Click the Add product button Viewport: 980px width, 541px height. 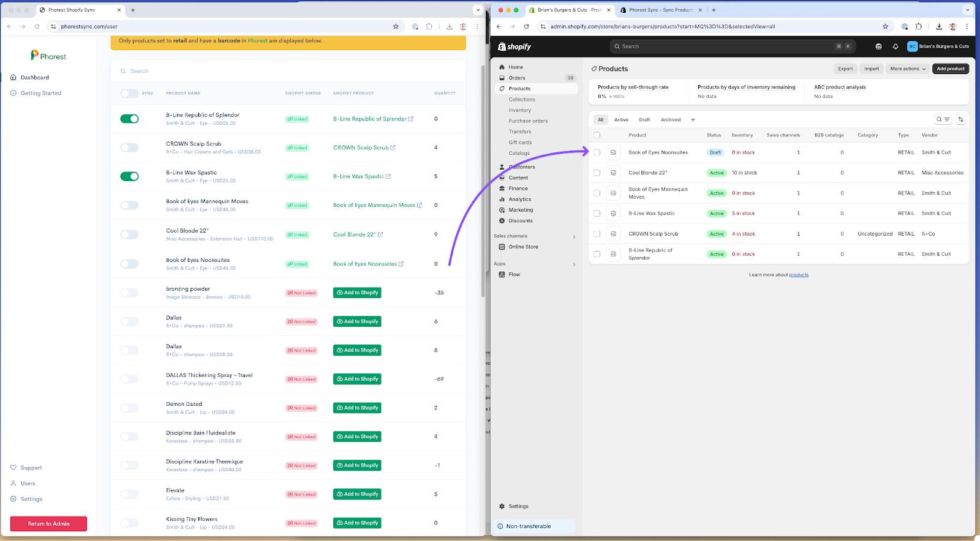click(951, 69)
